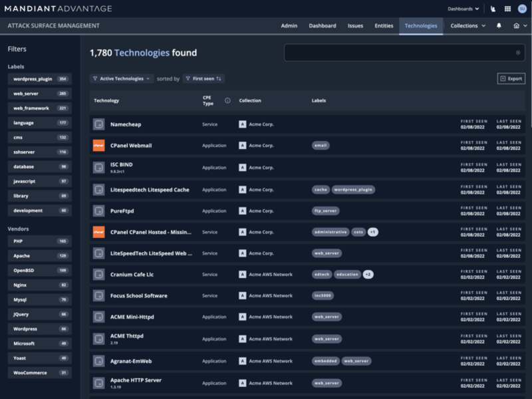Open the notifications bell icon
Viewport: 532px width, 399px height.
coord(499,26)
